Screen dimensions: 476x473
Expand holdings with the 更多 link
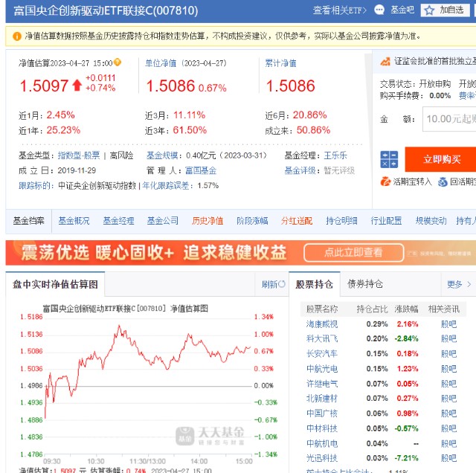[x=459, y=284]
